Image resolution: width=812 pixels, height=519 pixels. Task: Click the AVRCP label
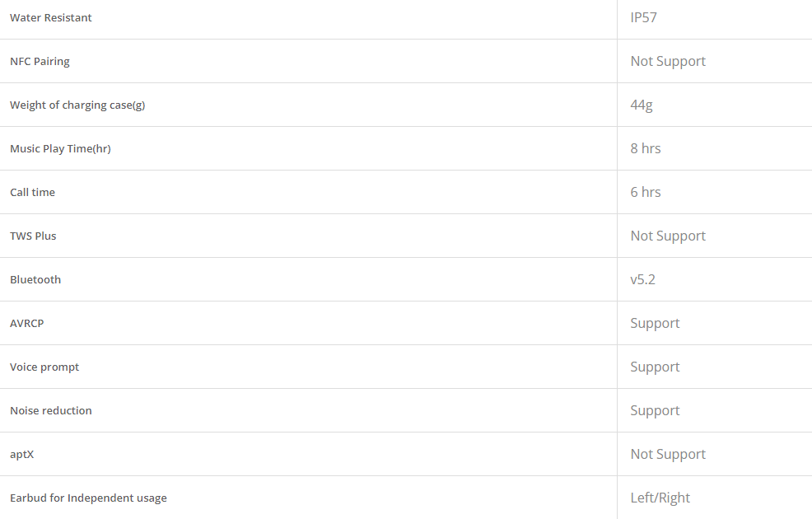27,323
